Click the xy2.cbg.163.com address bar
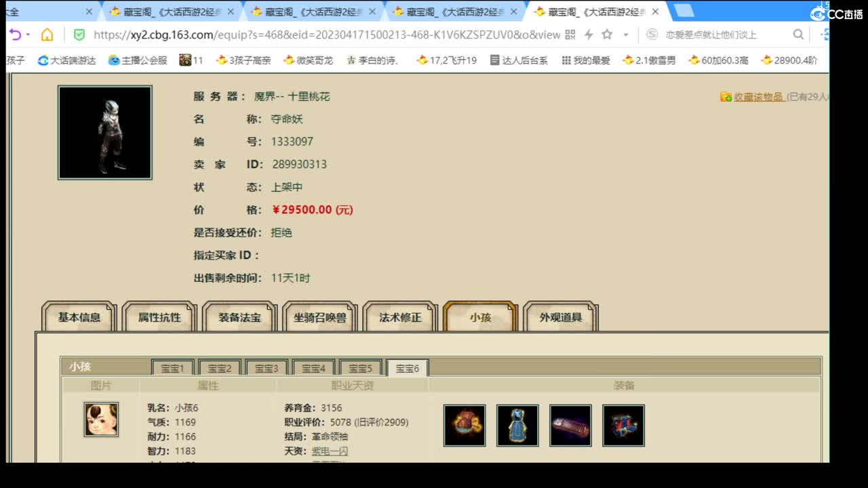 (x=327, y=35)
